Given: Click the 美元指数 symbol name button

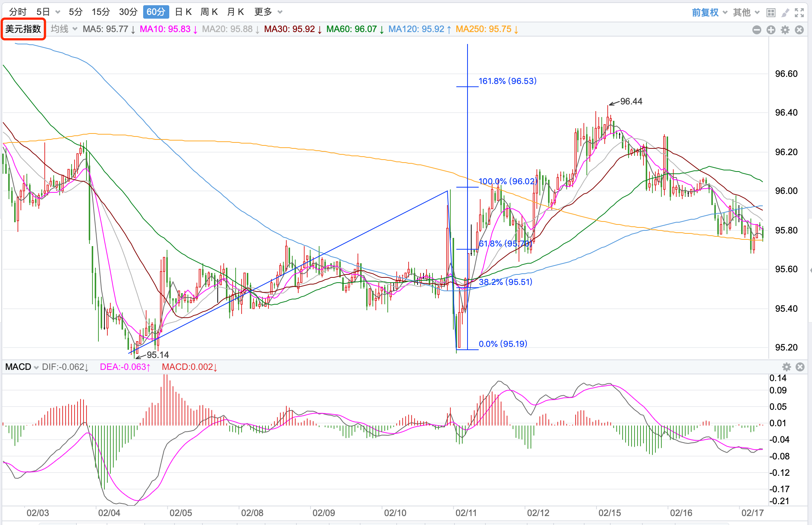Looking at the screenshot, I should (23, 29).
